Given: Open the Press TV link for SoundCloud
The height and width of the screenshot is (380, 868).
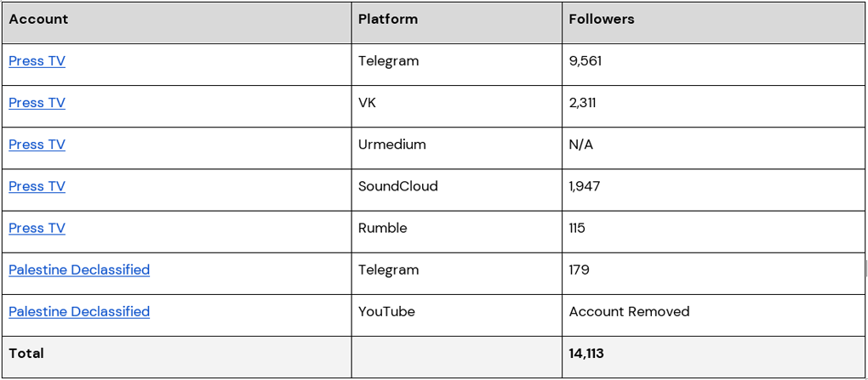Looking at the screenshot, I should point(37,186).
